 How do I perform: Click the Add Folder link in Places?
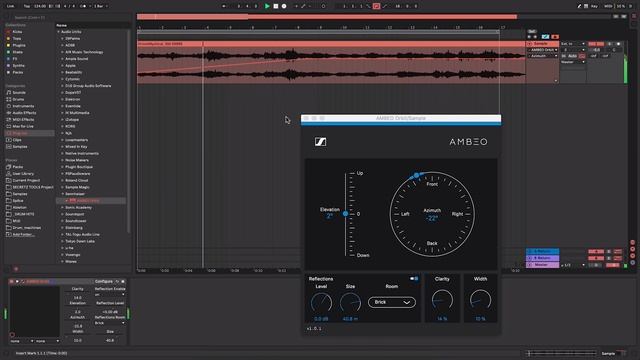pyautogui.click(x=23, y=234)
